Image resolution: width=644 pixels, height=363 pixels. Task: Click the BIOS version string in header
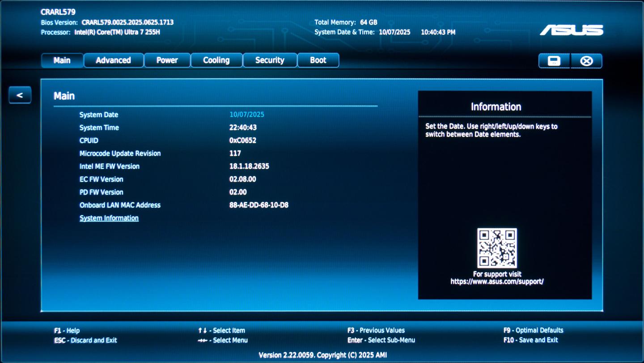tap(127, 22)
